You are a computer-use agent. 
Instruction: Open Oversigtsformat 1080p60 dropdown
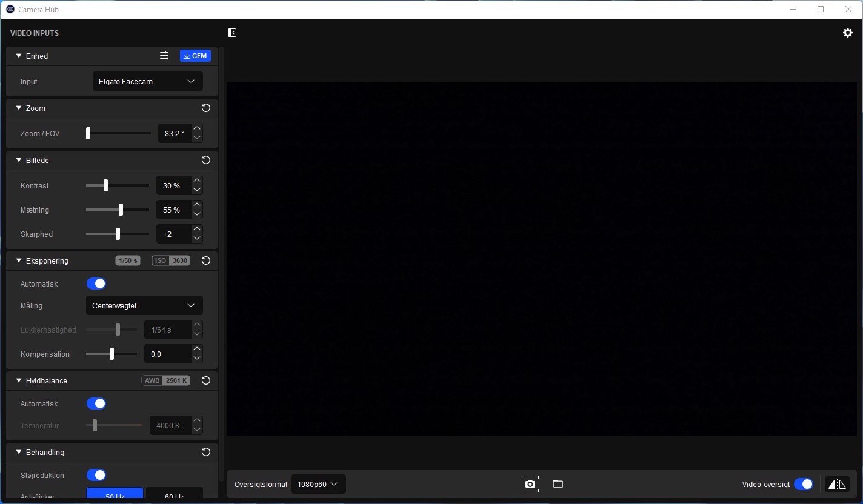(318, 484)
